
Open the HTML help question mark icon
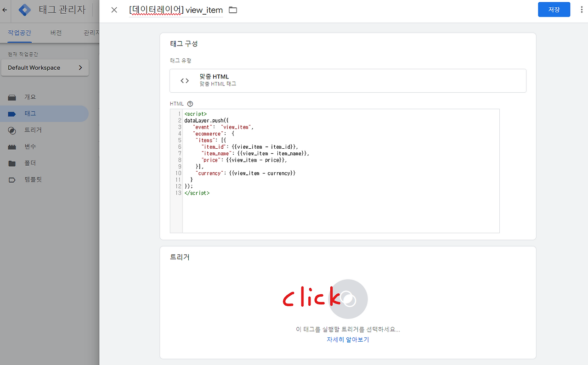[x=190, y=103]
